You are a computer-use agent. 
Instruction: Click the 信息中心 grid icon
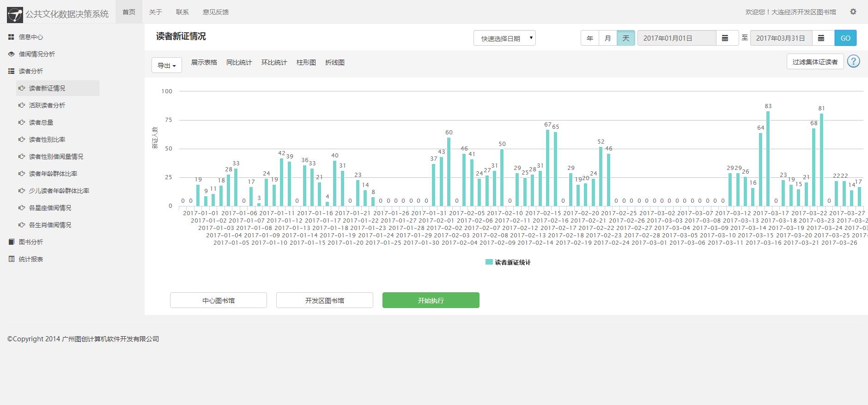coord(11,37)
